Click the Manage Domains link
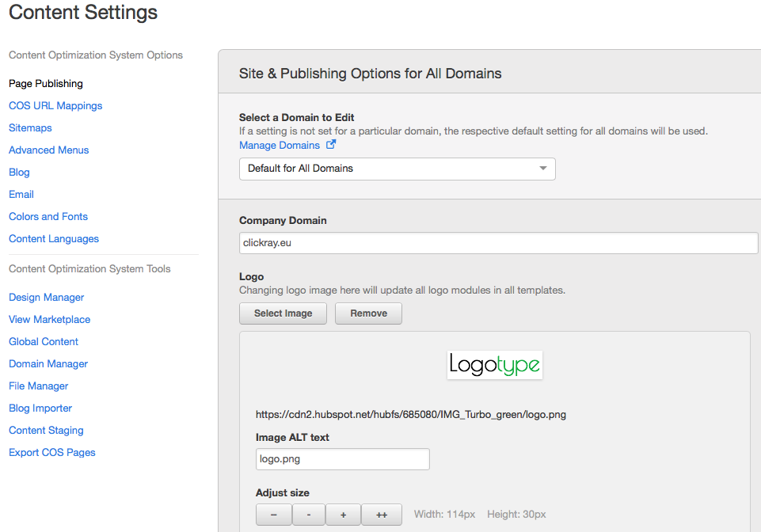Viewport: 761px width, 532px height. (x=280, y=145)
